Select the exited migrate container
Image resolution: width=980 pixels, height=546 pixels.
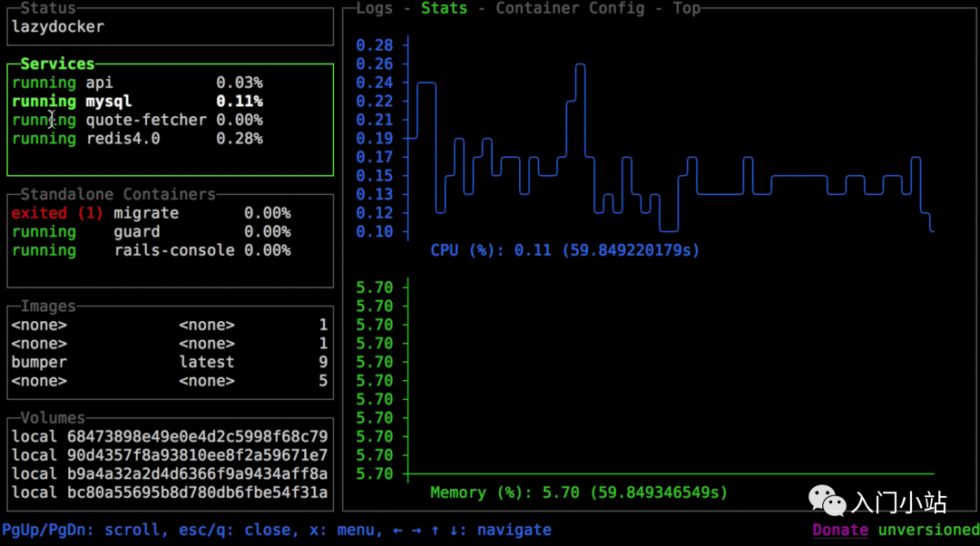170,213
